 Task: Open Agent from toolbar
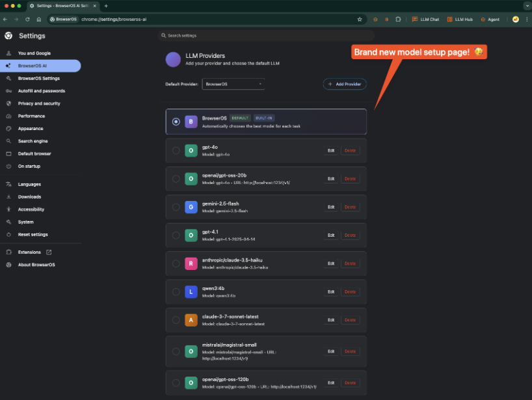click(490, 20)
